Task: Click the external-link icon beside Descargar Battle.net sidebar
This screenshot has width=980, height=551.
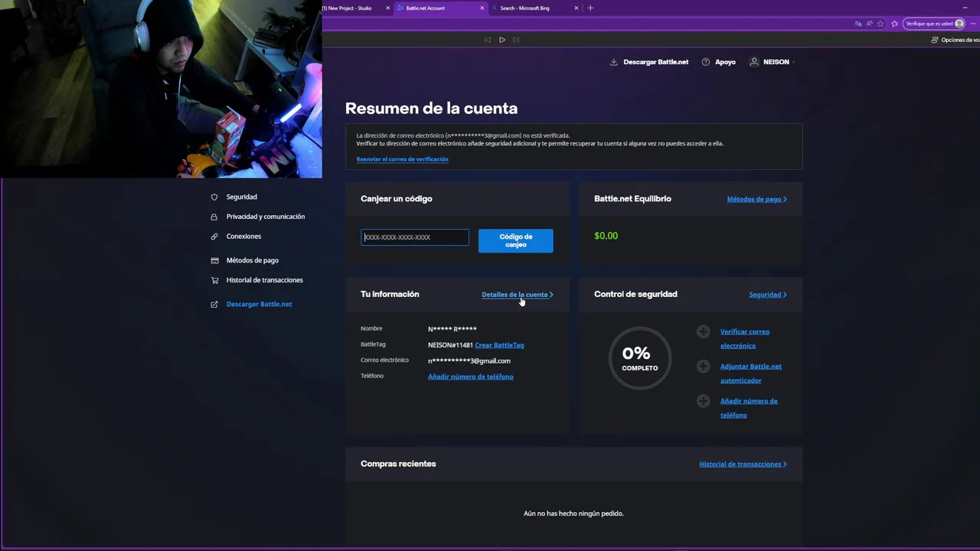Action: pyautogui.click(x=214, y=304)
